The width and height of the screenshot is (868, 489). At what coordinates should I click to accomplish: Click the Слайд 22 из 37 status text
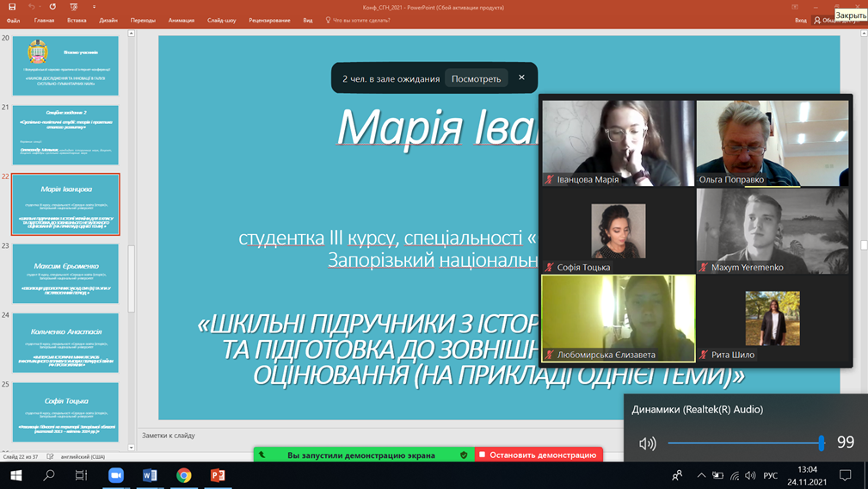coord(22,457)
